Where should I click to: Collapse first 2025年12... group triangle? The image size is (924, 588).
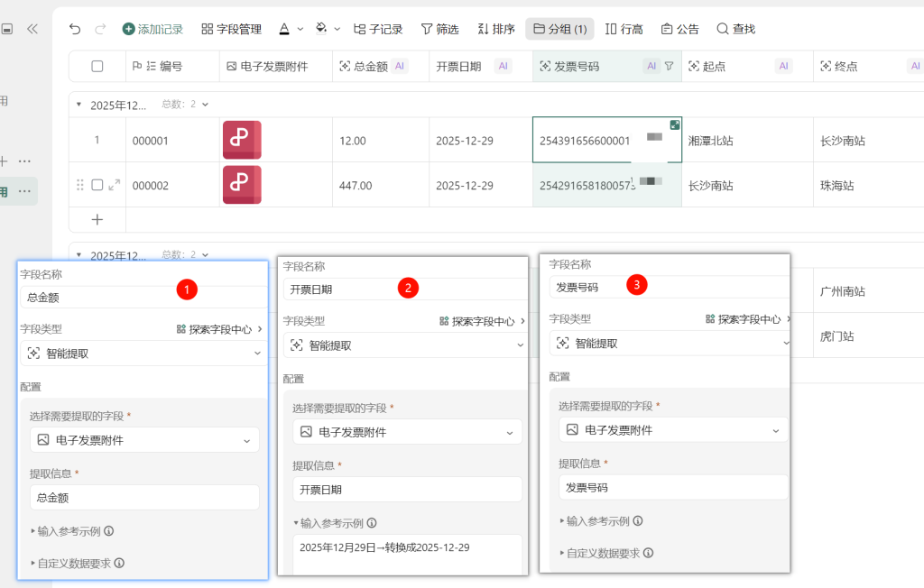pos(79,105)
